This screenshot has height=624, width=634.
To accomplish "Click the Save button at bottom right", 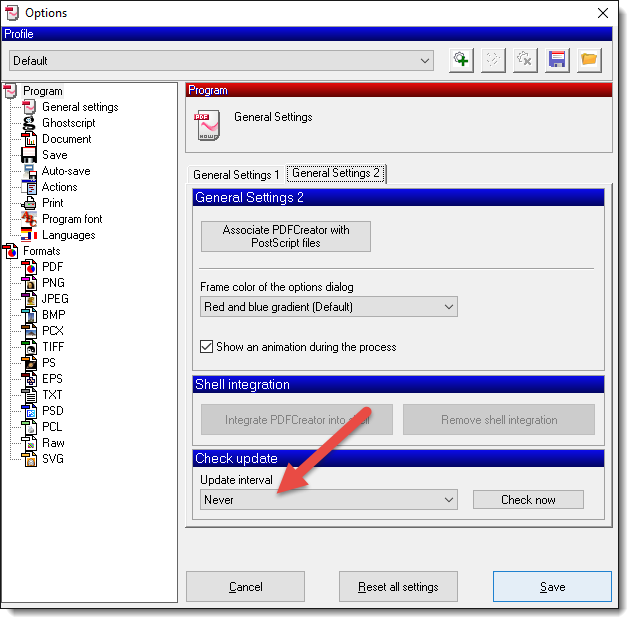I will 552,587.
